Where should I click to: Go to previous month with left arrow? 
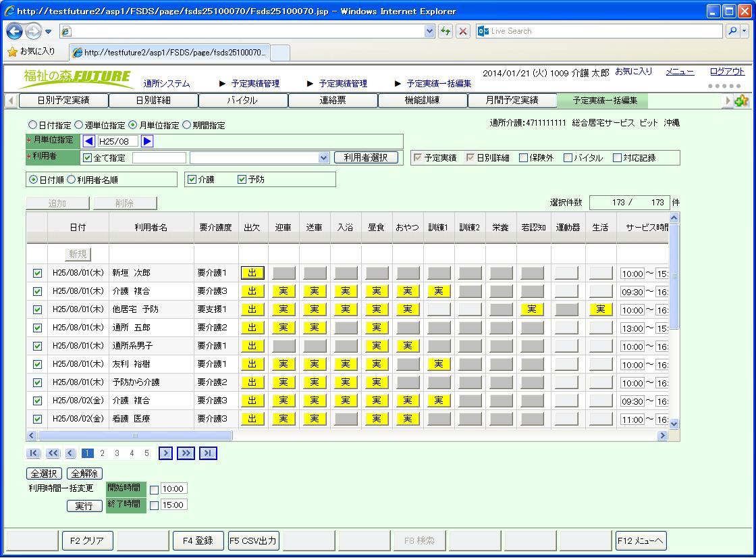[88, 141]
